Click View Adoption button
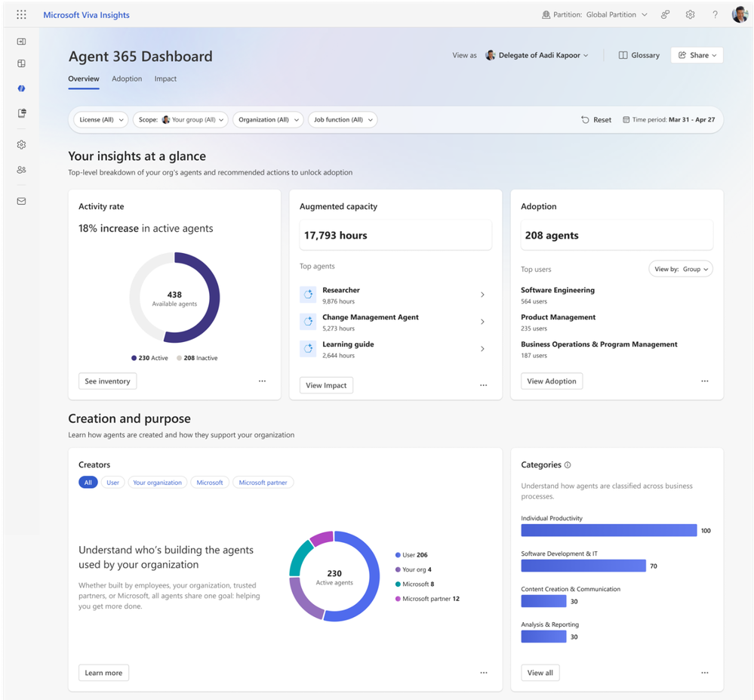Viewport: 754px width, 700px height. [552, 381]
